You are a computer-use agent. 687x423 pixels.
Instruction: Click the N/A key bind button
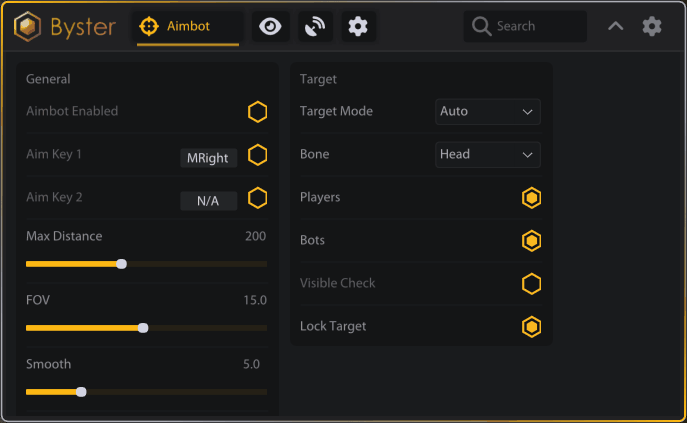(x=209, y=201)
